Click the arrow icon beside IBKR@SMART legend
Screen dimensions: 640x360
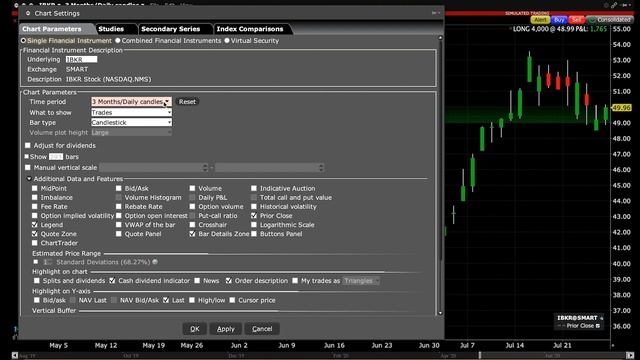(602, 318)
